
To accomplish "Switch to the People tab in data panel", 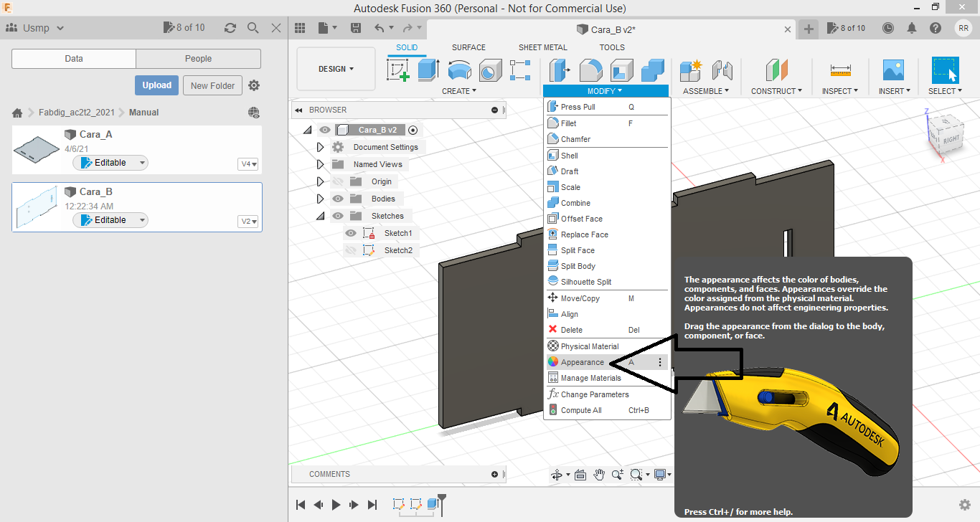I will [x=198, y=59].
